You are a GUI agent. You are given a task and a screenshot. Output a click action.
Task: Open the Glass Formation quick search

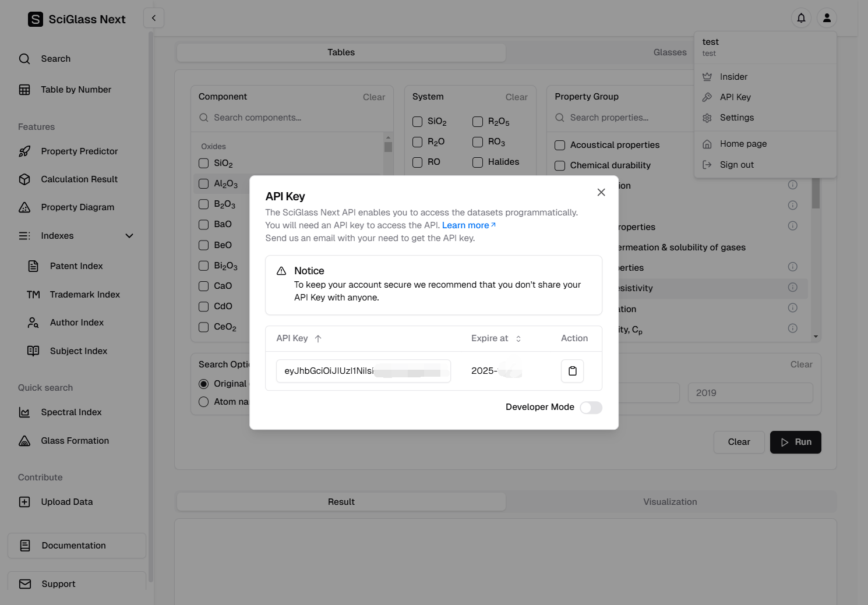[x=75, y=441]
